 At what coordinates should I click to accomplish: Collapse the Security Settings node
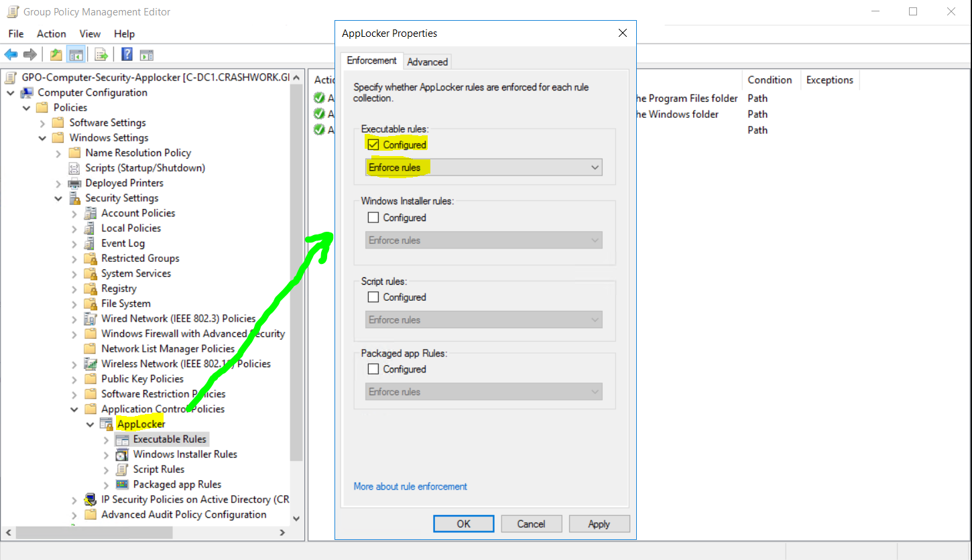58,198
